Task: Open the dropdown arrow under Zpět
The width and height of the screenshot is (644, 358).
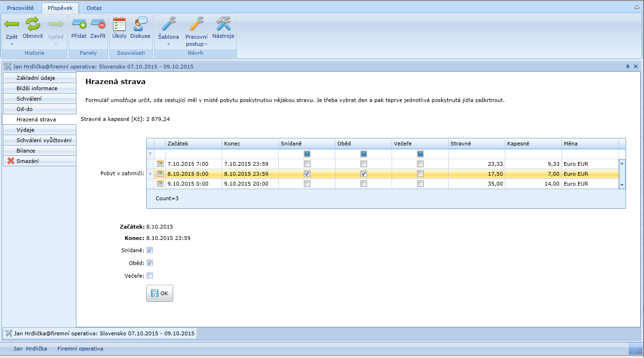Action: pos(12,44)
